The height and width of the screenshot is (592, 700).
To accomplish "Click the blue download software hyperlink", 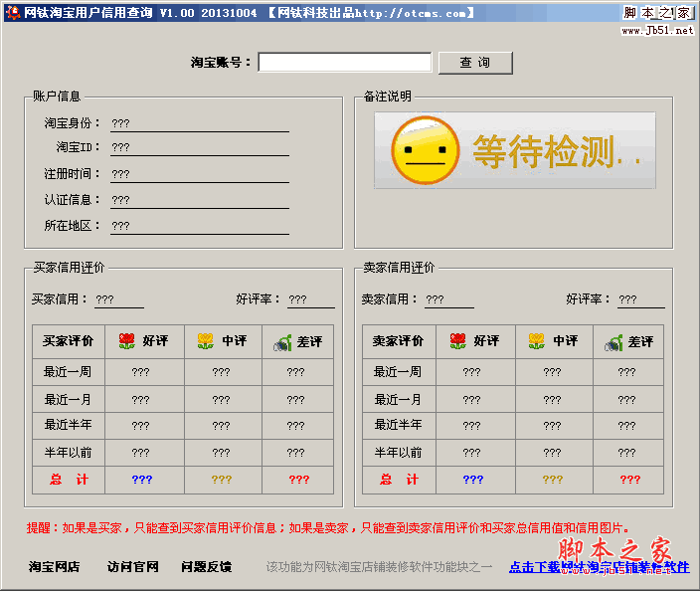I will click(x=600, y=567).
